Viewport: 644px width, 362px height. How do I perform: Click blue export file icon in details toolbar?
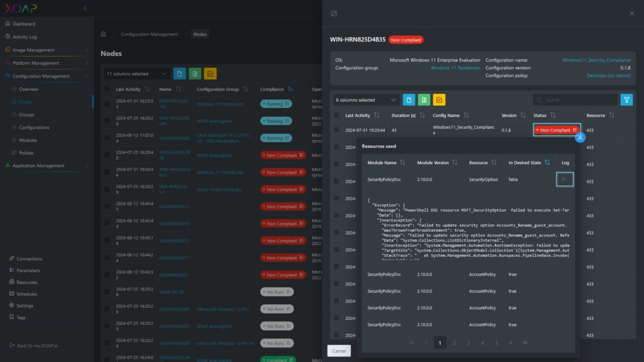pos(409,100)
